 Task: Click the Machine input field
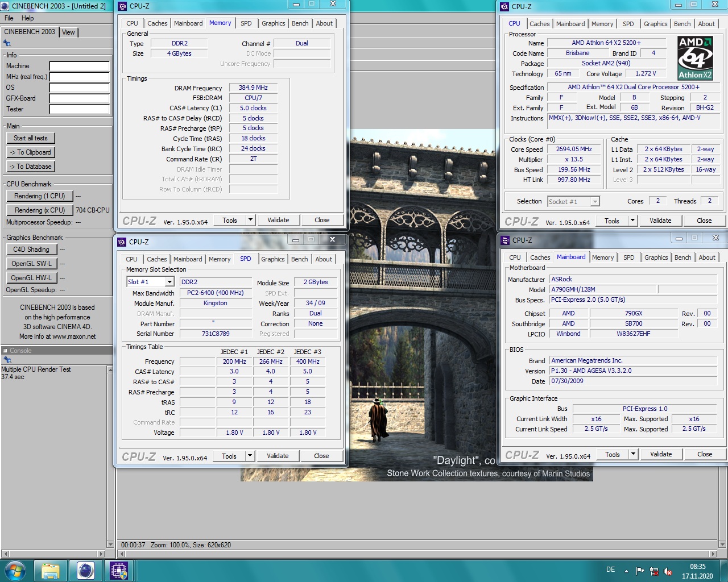(x=79, y=66)
